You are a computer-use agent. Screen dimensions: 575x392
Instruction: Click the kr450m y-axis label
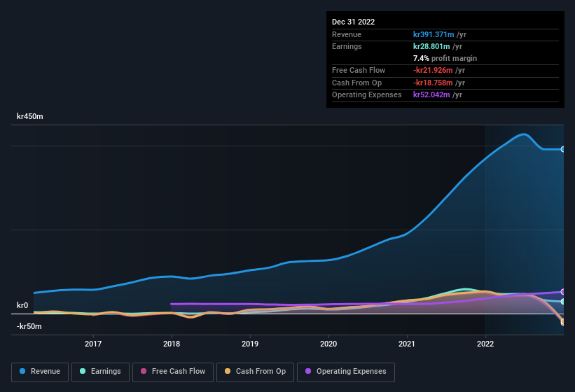(x=30, y=116)
